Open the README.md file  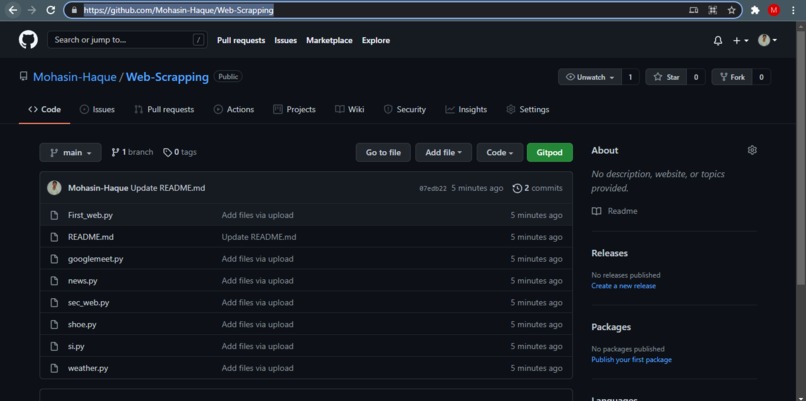90,237
